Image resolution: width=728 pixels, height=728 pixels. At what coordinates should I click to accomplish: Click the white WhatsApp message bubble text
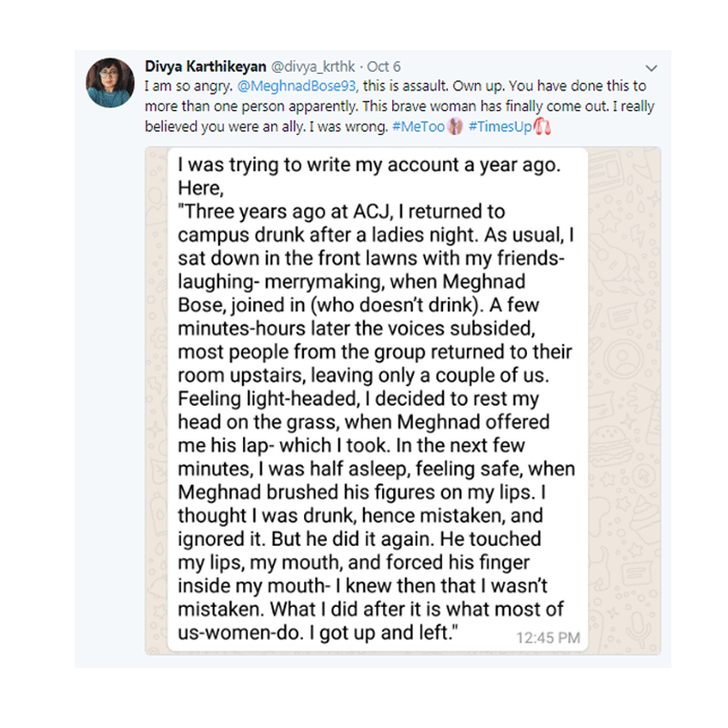pyautogui.click(x=378, y=399)
